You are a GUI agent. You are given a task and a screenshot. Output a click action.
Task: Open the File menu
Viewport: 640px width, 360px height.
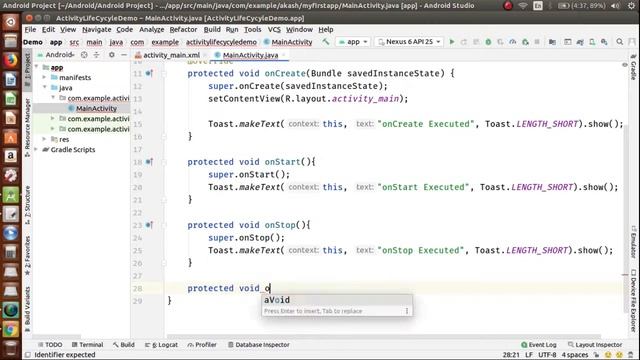[x=30, y=29]
